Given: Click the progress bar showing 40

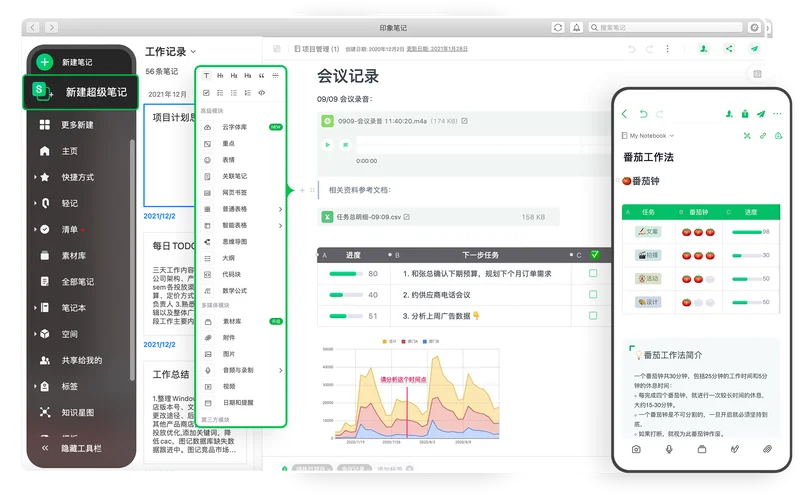Looking at the screenshot, I should pos(346,295).
